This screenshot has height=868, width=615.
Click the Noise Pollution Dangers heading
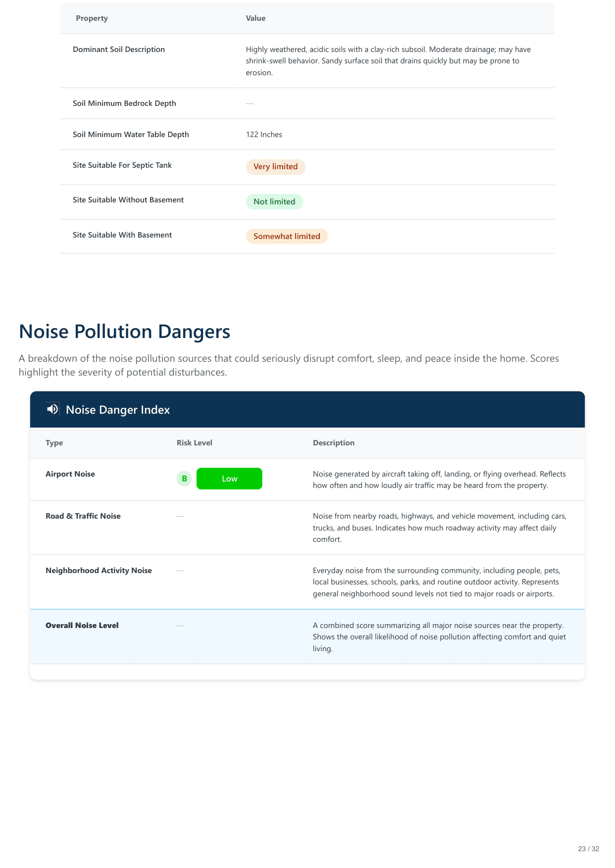pos(124,332)
